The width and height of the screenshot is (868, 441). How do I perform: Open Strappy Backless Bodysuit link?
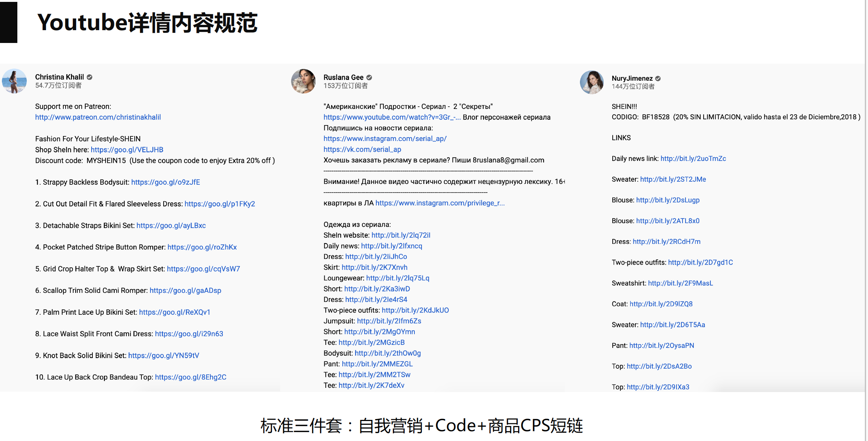click(x=166, y=182)
